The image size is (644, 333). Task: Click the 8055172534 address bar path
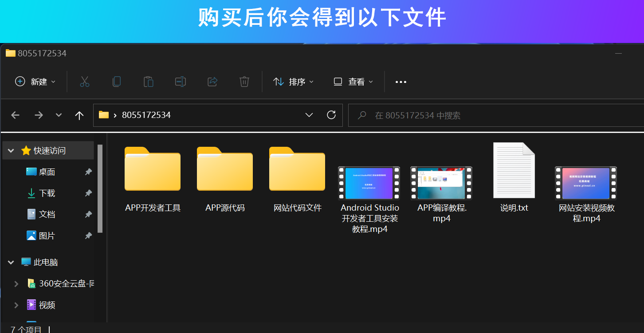146,115
